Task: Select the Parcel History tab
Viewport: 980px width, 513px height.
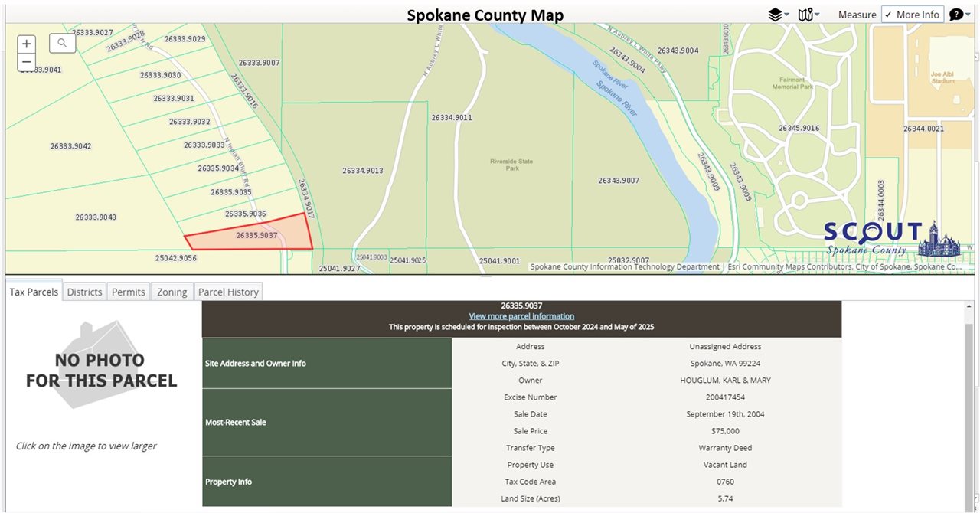Action: (x=228, y=292)
